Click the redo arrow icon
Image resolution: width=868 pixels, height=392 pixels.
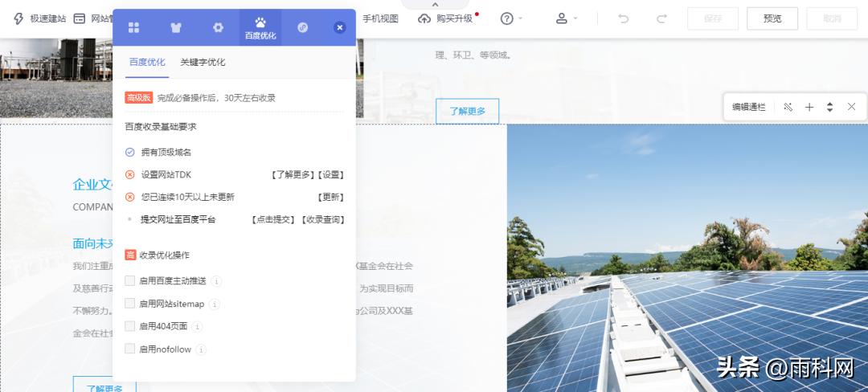(x=661, y=18)
